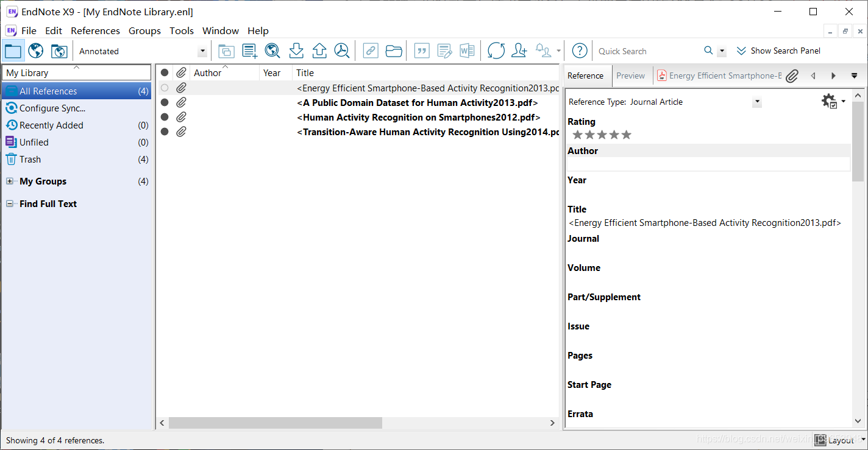Toggle read status dot for Energy Efficient row
This screenshot has height=450, width=868.
[x=165, y=88]
